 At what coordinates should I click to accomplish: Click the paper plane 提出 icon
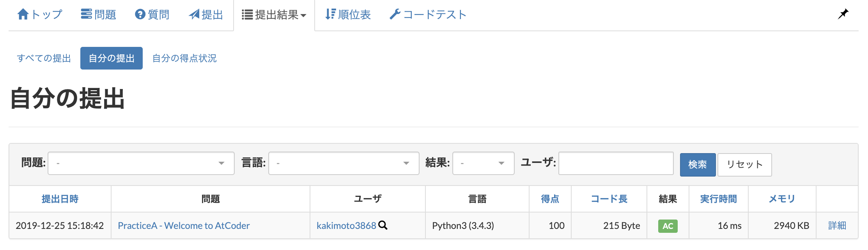click(x=194, y=14)
